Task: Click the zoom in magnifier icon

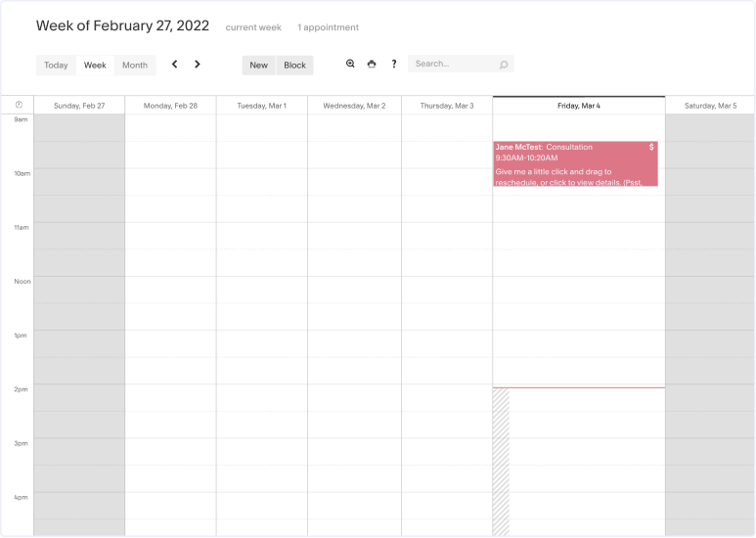Action: pos(350,64)
